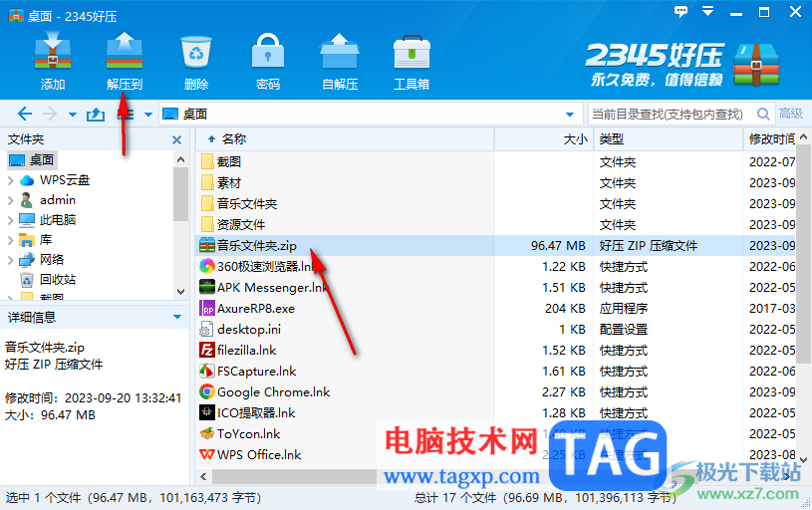
Task: Click the 解压到 (Extract to) toolbar icon
Action: tap(125, 51)
